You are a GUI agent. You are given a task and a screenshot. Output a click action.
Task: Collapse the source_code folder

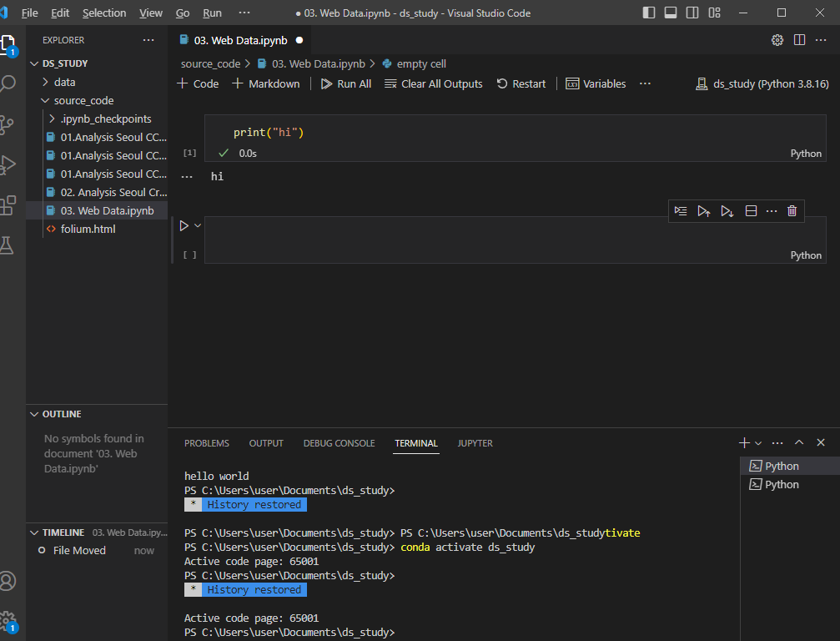pos(97,100)
